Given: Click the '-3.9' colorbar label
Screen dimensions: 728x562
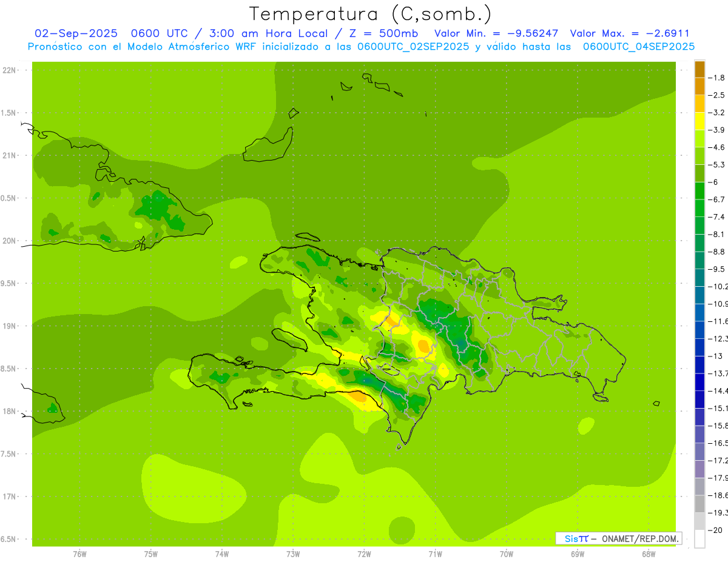Looking at the screenshot, I should tap(717, 130).
